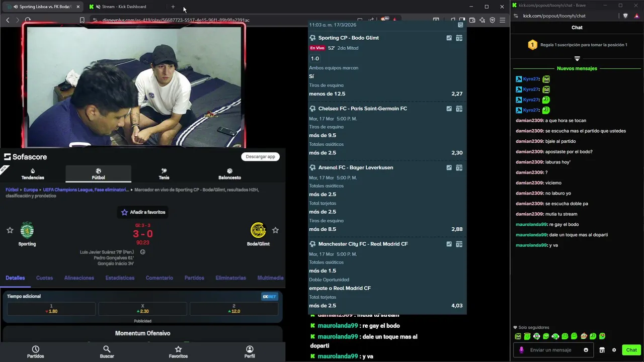Open bet slip icon for Chelsea FC - PSG

459,109
